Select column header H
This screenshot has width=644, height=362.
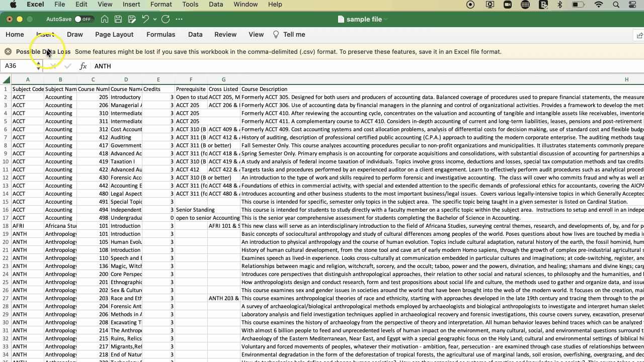click(x=626, y=79)
